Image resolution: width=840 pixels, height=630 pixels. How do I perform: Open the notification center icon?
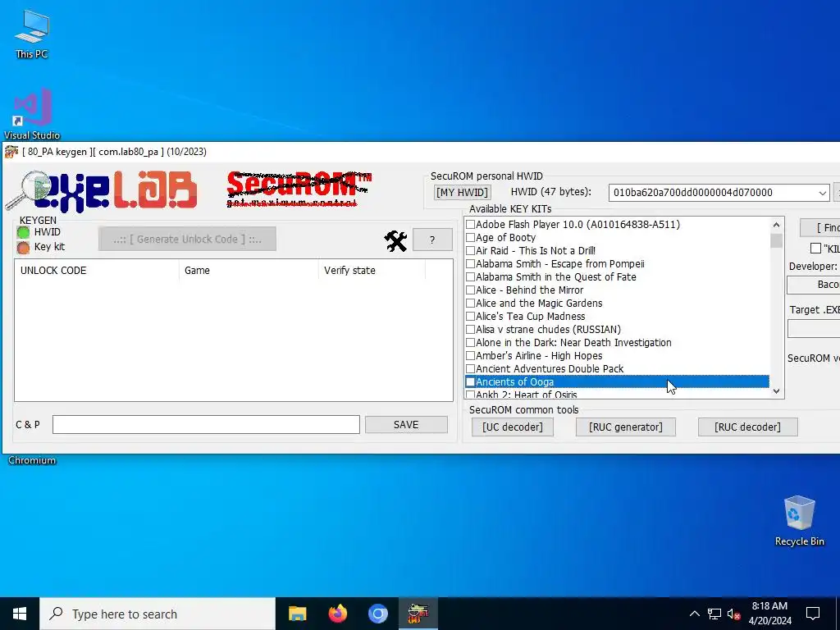813,614
